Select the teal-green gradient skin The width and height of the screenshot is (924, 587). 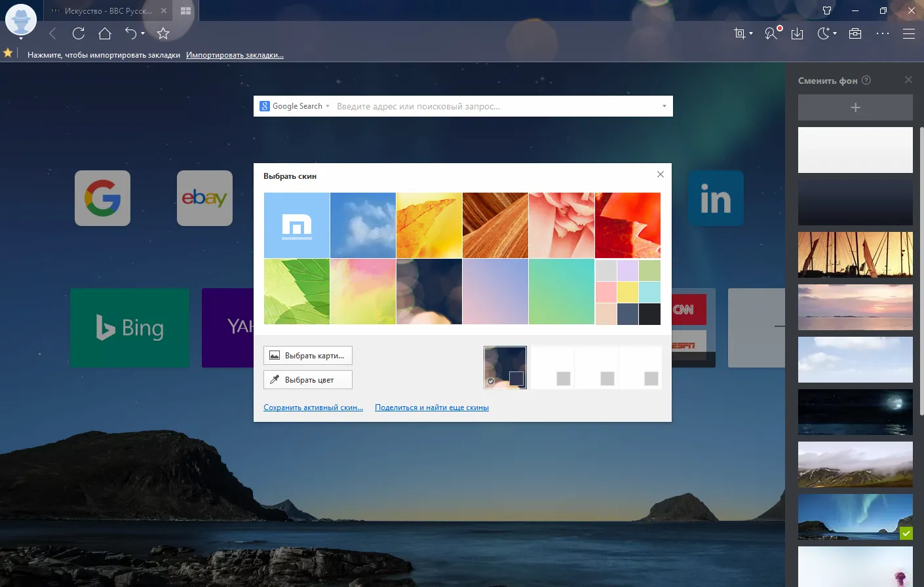click(562, 292)
